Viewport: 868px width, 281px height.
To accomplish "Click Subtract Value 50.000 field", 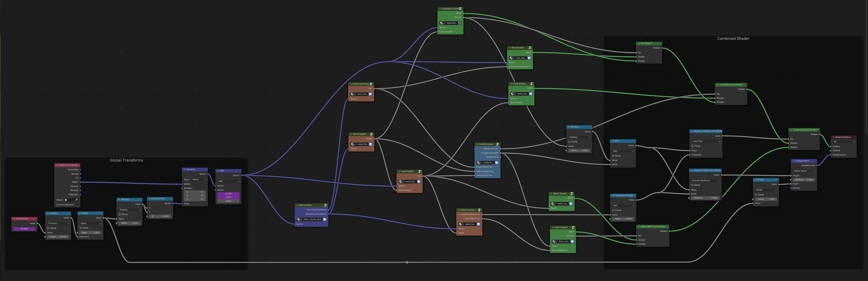I will click(58, 237).
